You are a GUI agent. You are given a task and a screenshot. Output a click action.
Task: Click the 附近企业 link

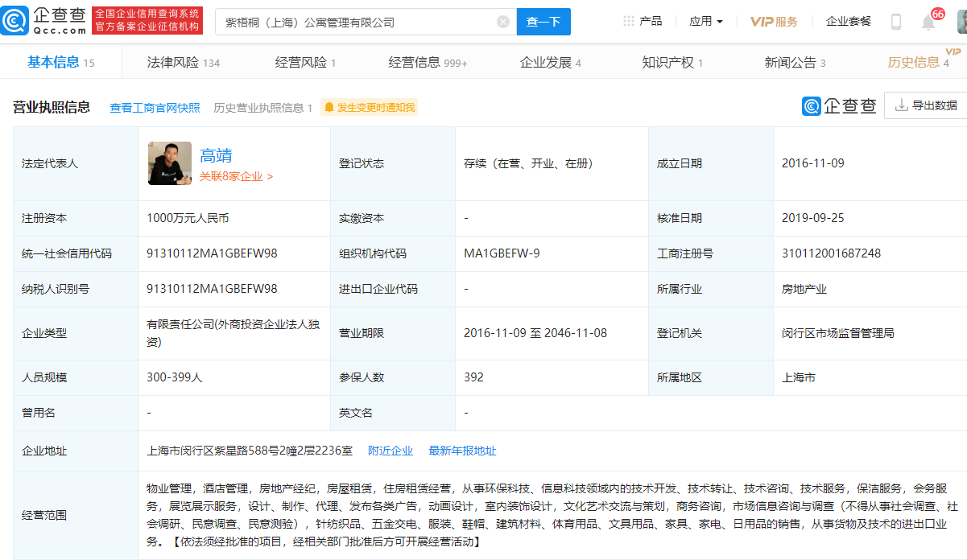click(391, 451)
